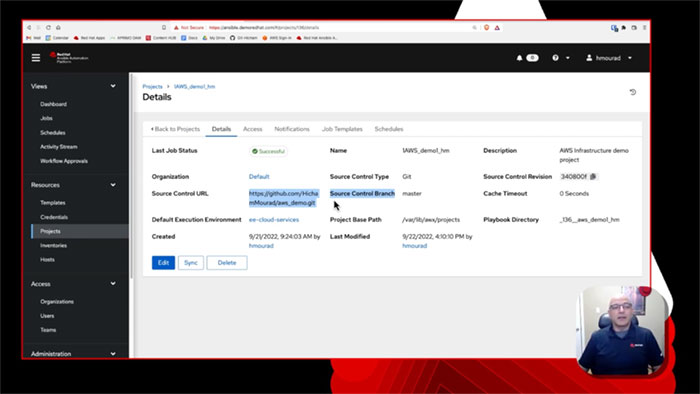Viewport: 700px width, 394px height.
Task: Open Activity Stream in sidebar
Action: (58, 146)
